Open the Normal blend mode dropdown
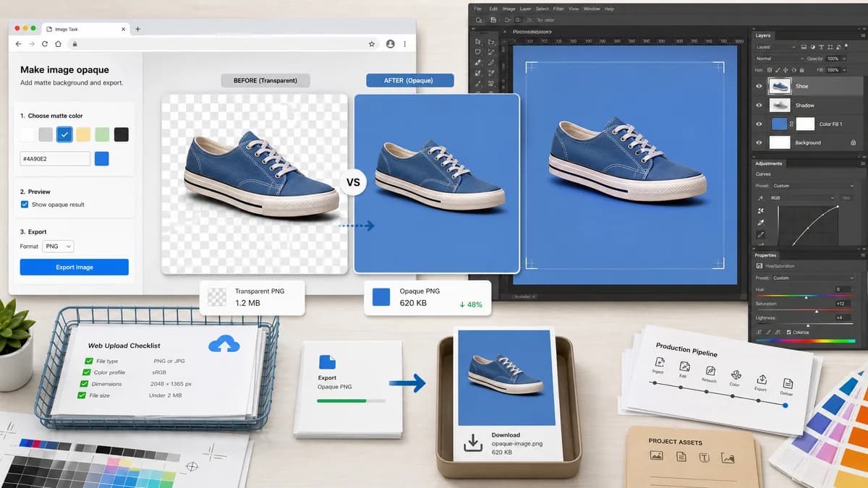Screen dimensions: 868x488 [x=779, y=59]
